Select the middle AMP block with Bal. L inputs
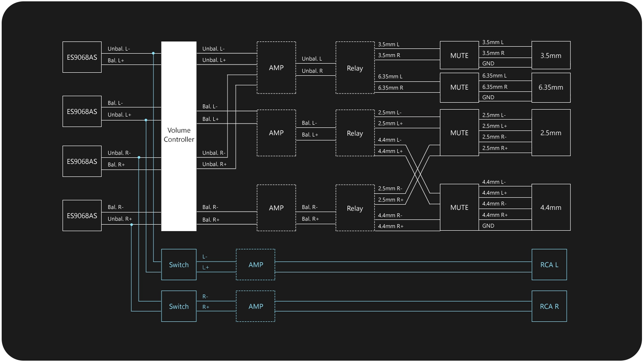 coord(276,133)
